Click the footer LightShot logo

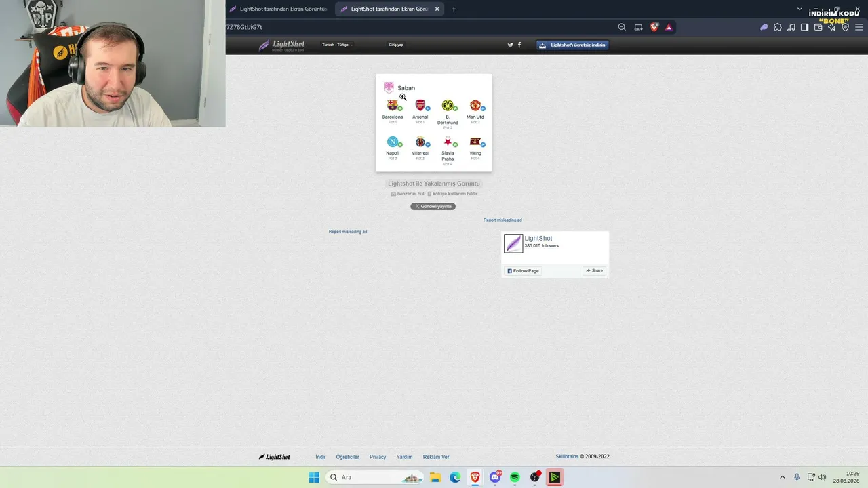click(275, 457)
